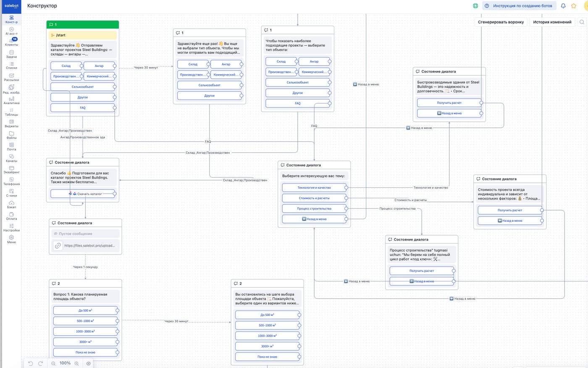Screen dimensions: 588x368
Task: Click 1000–3000 м² under Вопрос 1
Action: [85, 331]
